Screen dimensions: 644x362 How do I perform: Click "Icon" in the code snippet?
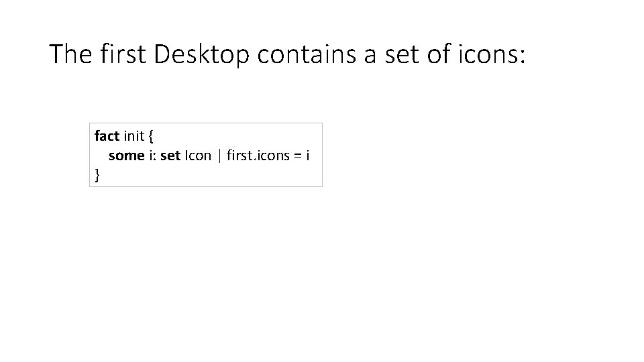(x=198, y=156)
